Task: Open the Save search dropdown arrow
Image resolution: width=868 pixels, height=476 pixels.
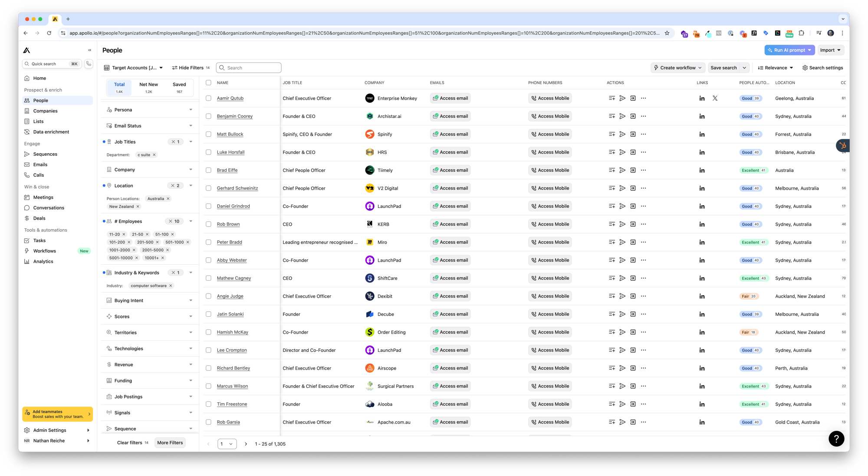Action: (744, 68)
